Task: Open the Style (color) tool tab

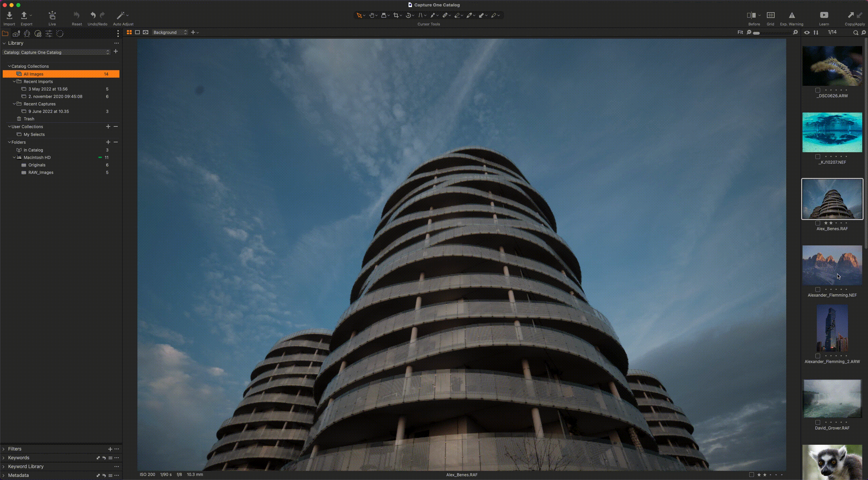Action: click(38, 34)
